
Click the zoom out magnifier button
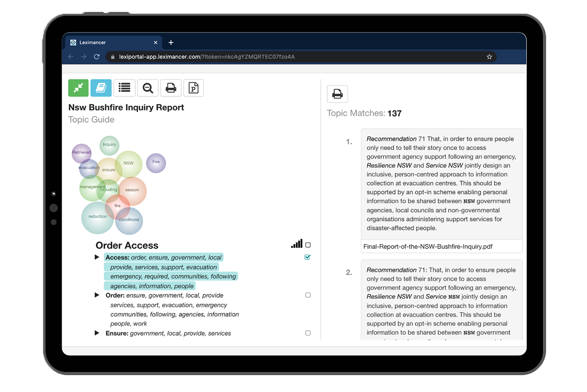(x=148, y=88)
